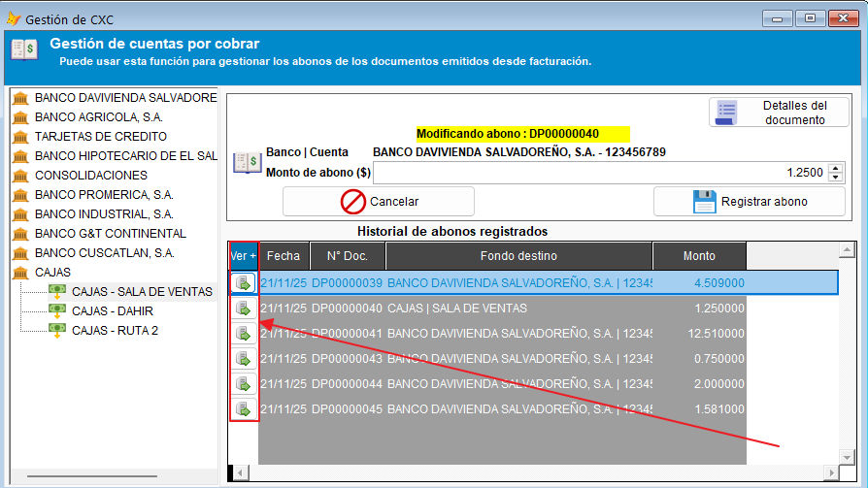Select BANCO INDUSTRIAL, S.A. tree item
The height and width of the screenshot is (488, 868).
(104, 214)
